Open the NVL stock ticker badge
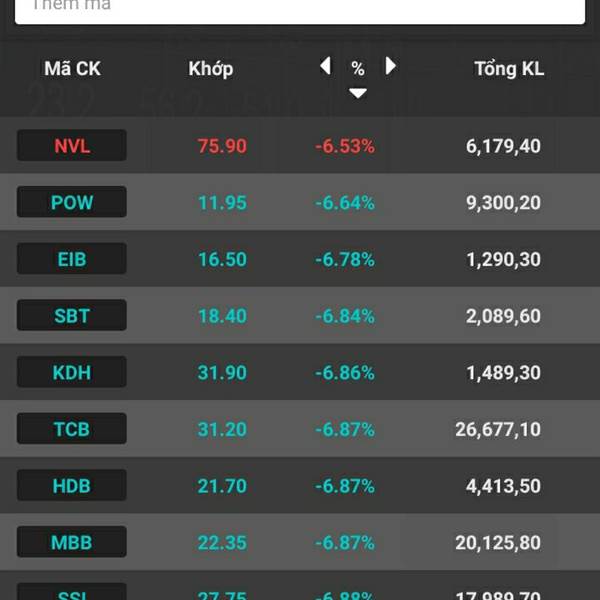 (x=72, y=145)
